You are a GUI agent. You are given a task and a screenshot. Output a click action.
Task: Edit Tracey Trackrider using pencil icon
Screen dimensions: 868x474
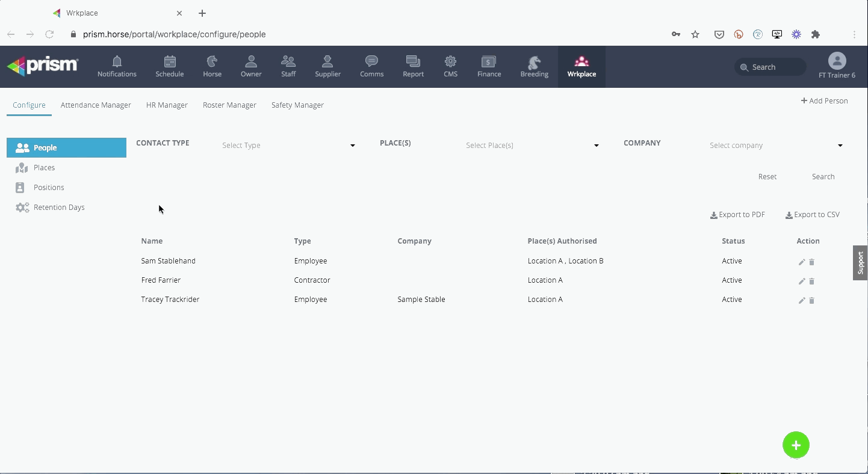pos(801,301)
